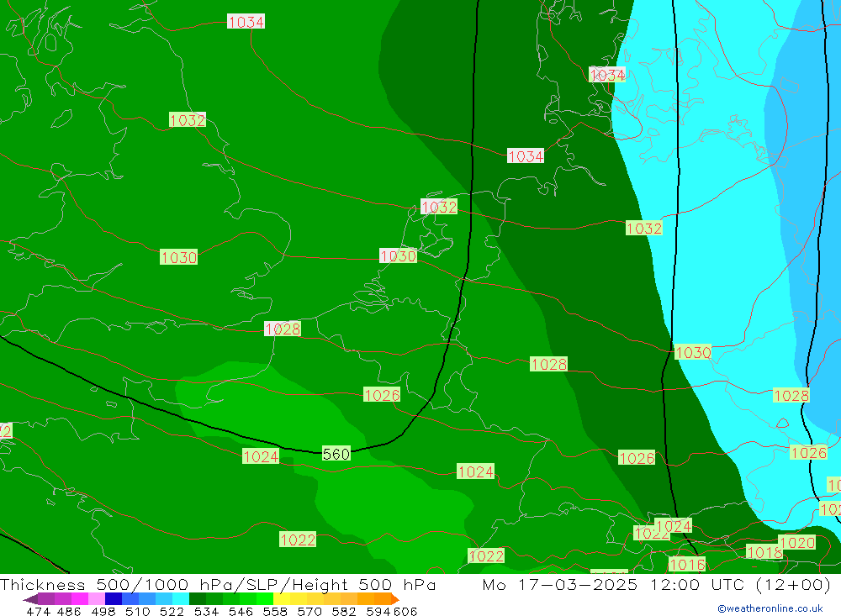Click the 546 legend value
Screen dimensions: 841x616
pyautogui.click(x=241, y=611)
